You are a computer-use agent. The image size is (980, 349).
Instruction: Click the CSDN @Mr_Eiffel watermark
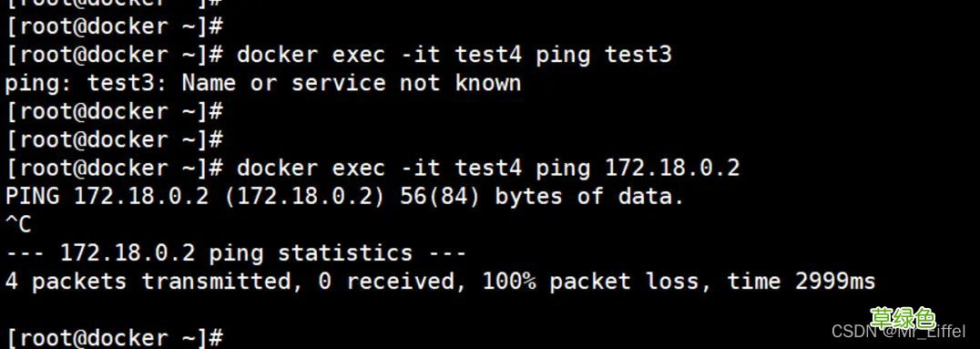click(898, 331)
